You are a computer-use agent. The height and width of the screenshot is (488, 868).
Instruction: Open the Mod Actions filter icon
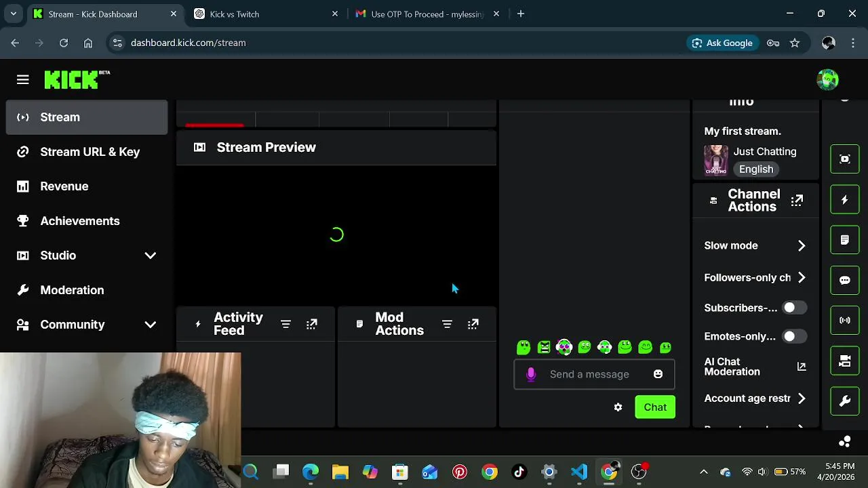tap(447, 325)
